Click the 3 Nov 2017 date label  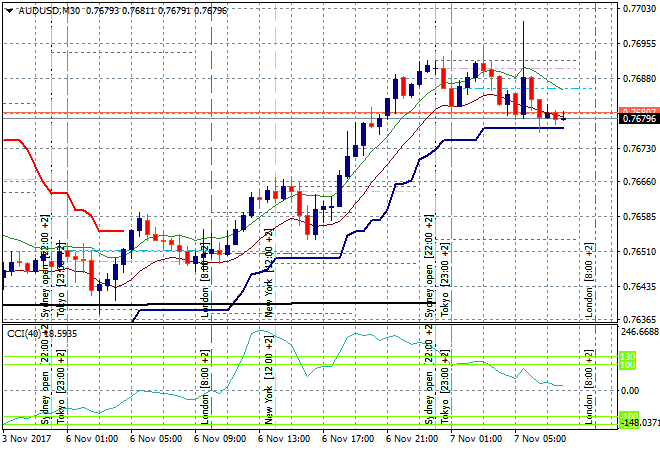[x=29, y=438]
